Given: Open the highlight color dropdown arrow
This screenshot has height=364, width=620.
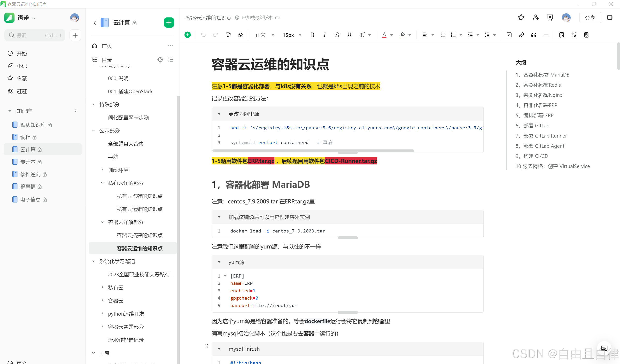Looking at the screenshot, I should (x=410, y=35).
